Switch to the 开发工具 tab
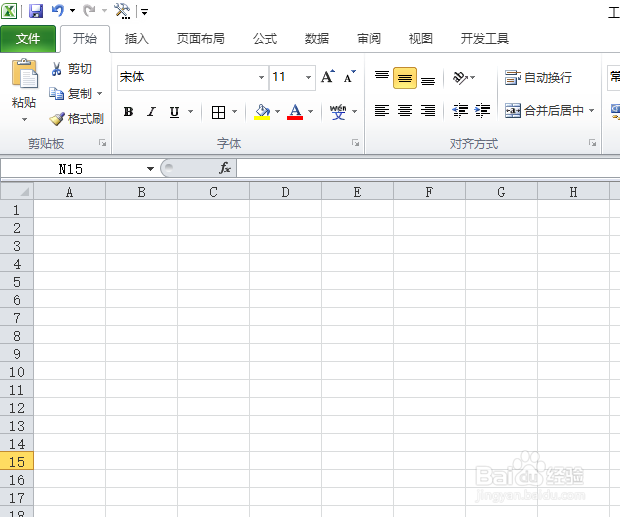 485,39
